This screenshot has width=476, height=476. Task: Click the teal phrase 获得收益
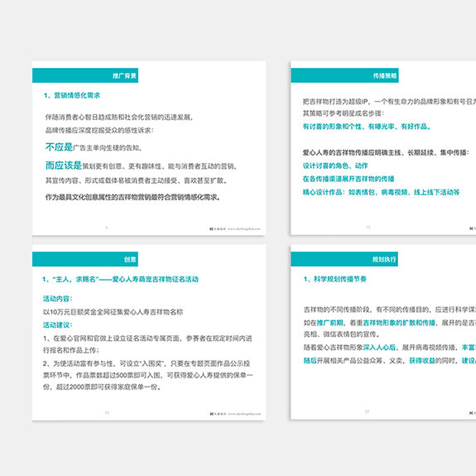pyautogui.click(x=422, y=361)
